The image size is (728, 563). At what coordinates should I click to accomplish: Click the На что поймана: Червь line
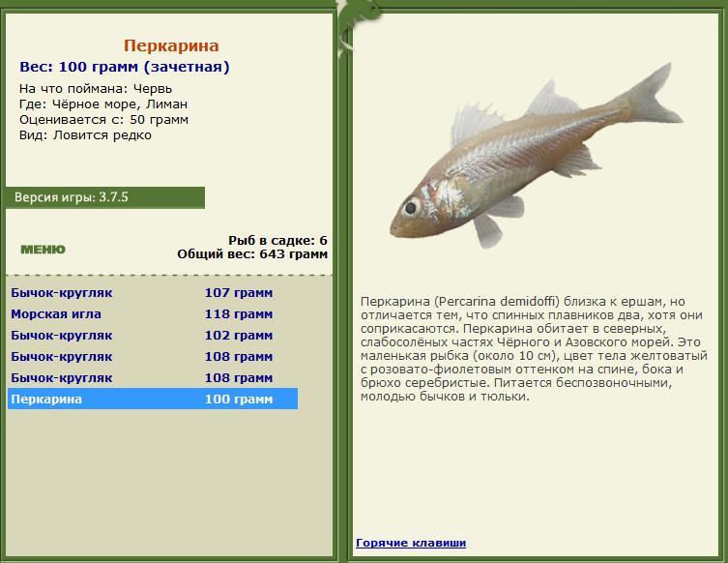click(96, 88)
